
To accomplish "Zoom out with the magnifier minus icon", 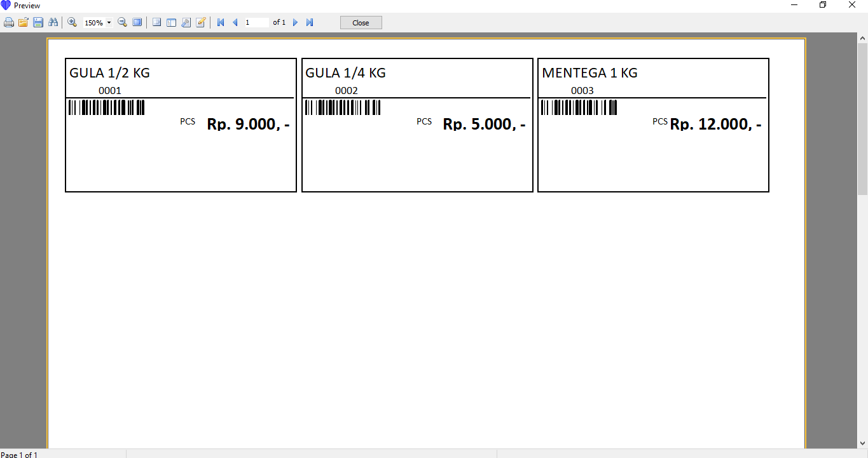I will [x=123, y=22].
